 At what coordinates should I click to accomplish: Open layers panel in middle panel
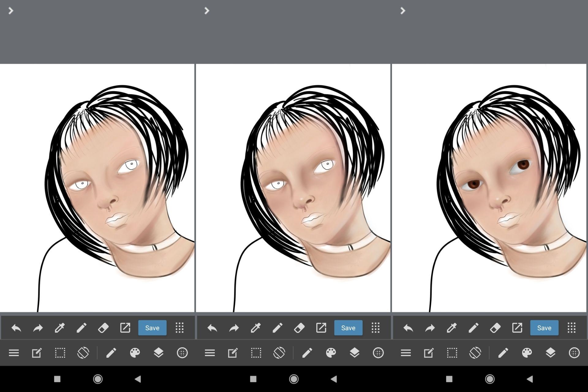click(x=355, y=353)
